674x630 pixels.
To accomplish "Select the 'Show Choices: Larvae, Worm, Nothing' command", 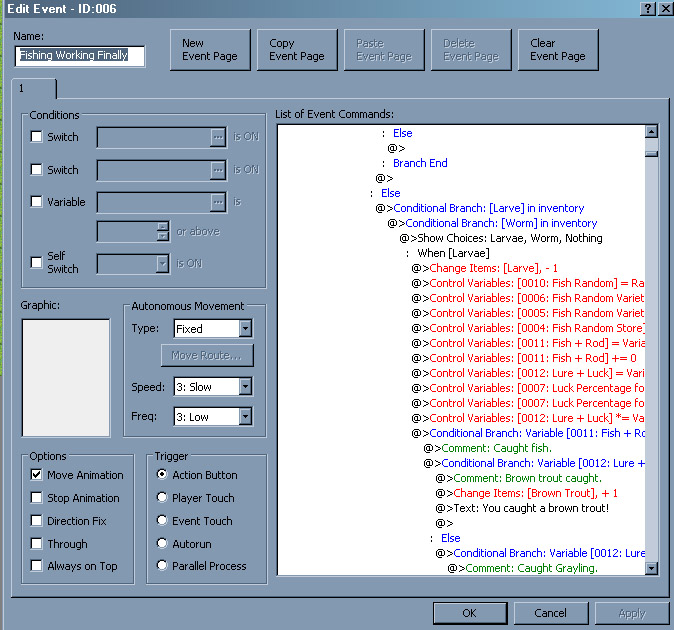I will (x=501, y=238).
